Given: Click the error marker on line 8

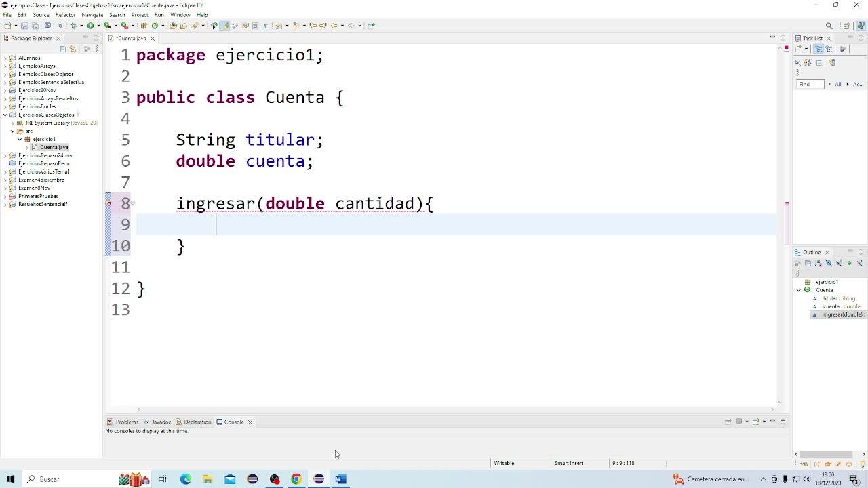Looking at the screenshot, I should [x=108, y=203].
